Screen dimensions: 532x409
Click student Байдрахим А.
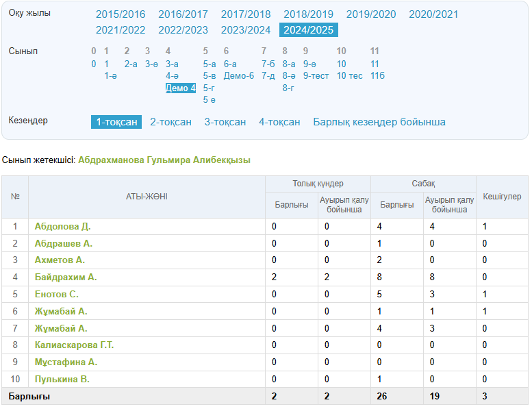click(x=66, y=277)
